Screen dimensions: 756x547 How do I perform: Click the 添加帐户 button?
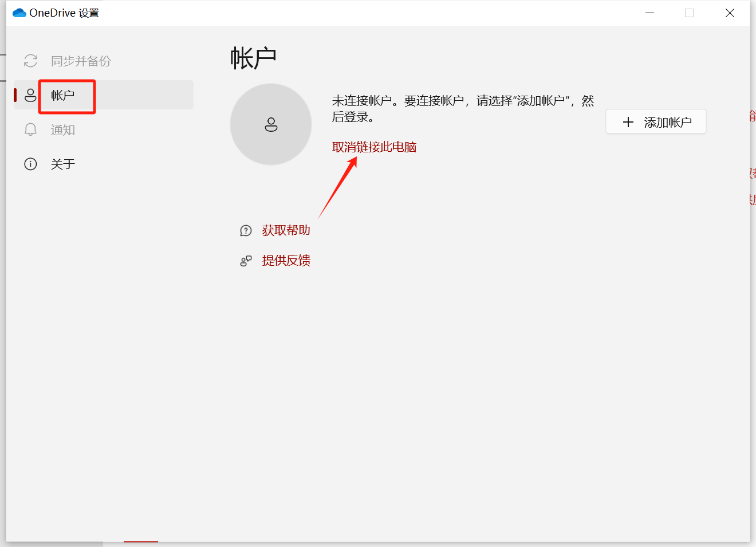[656, 121]
